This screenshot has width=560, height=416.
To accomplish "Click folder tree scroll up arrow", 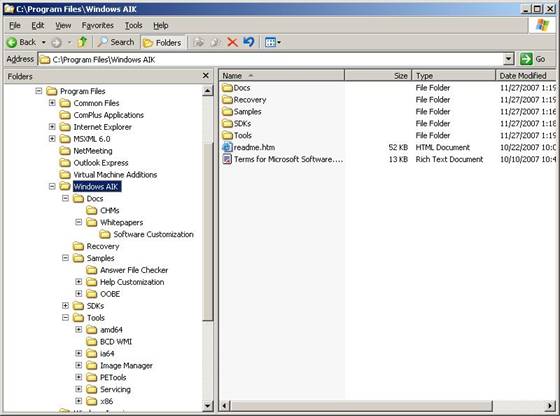I will 208,91.
